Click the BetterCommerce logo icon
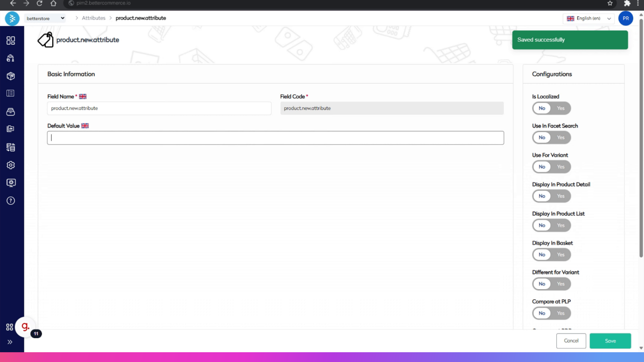 [12, 19]
